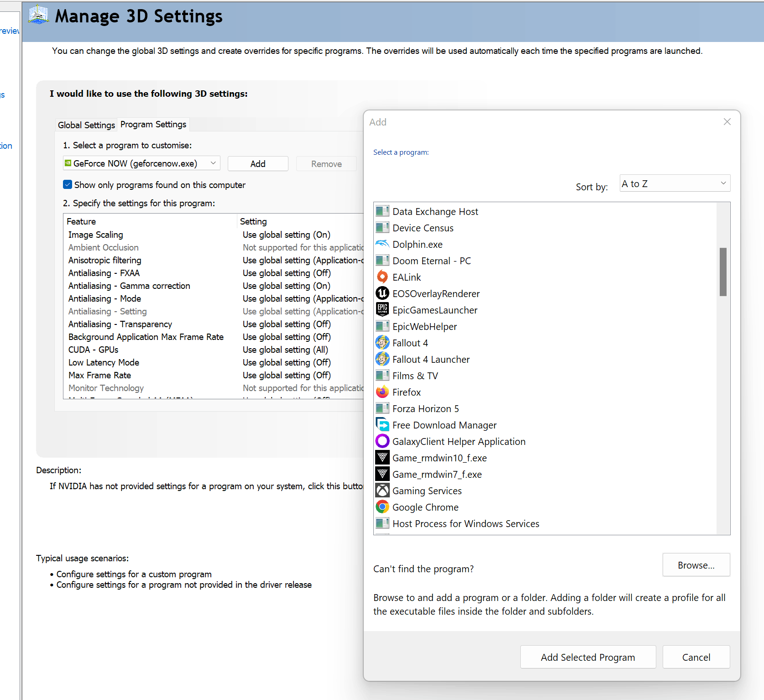The image size is (764, 700).
Task: Click the EOSOverlayRenderer Unreal icon
Action: pos(382,293)
